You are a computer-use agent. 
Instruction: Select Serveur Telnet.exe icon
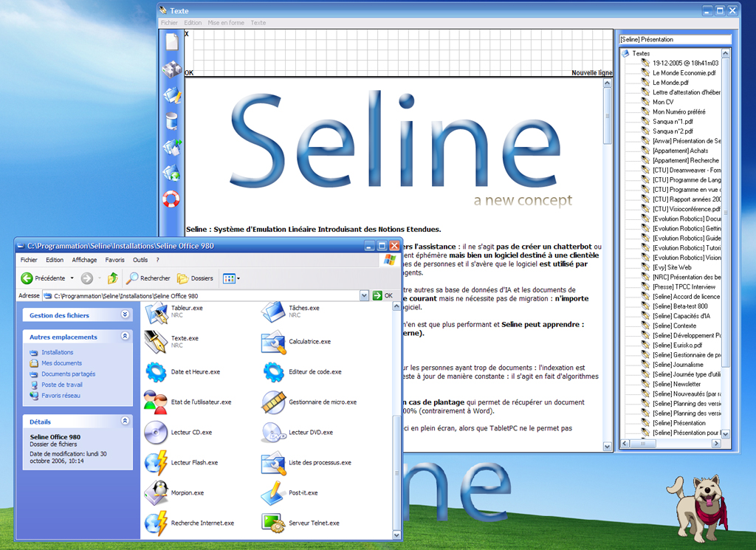tap(273, 523)
